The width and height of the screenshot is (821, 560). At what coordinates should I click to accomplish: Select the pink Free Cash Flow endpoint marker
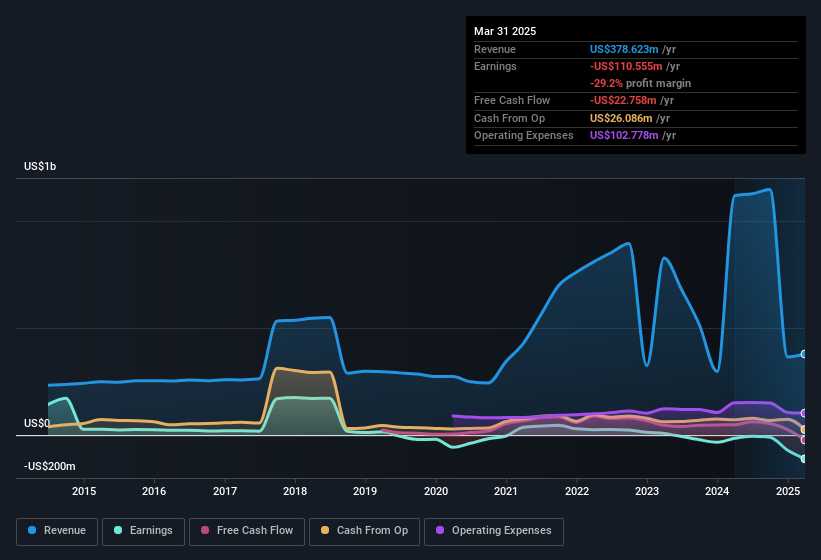pyautogui.click(x=804, y=440)
